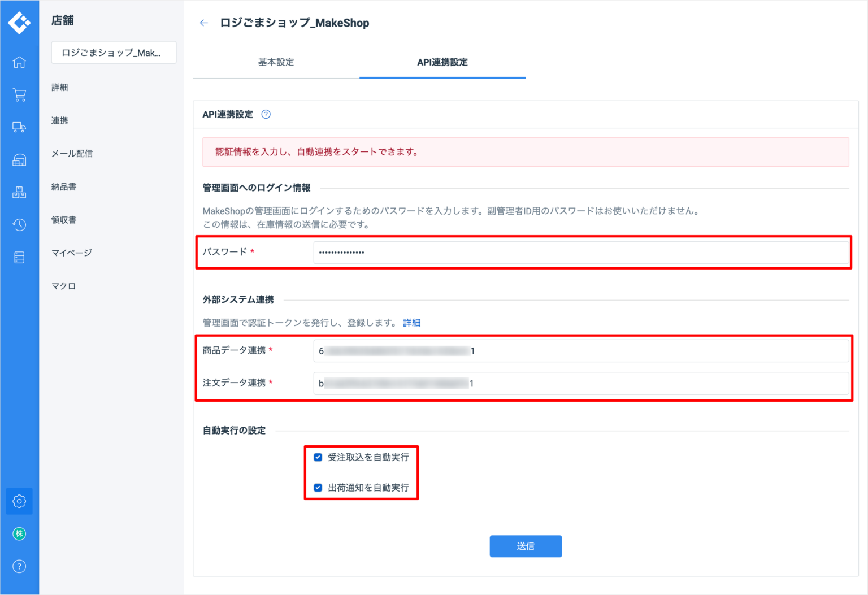Select the API連携設定 tab
The image size is (868, 595).
point(442,62)
